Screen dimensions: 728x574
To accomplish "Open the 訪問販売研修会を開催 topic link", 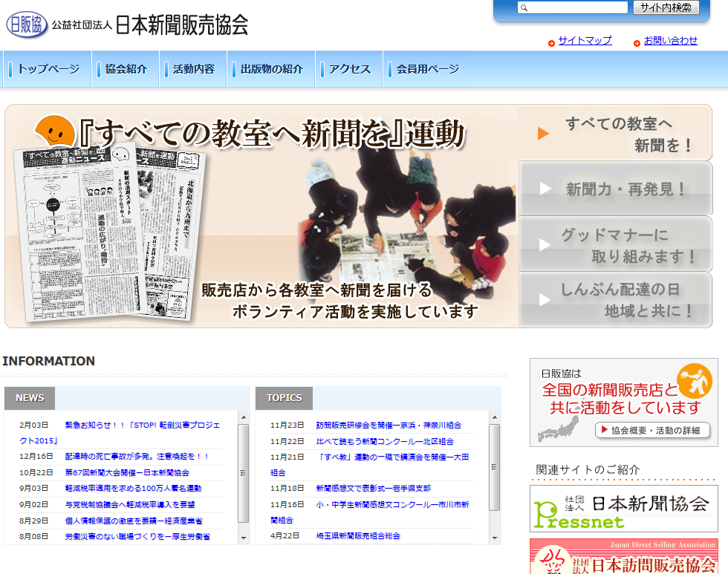I will [x=389, y=425].
